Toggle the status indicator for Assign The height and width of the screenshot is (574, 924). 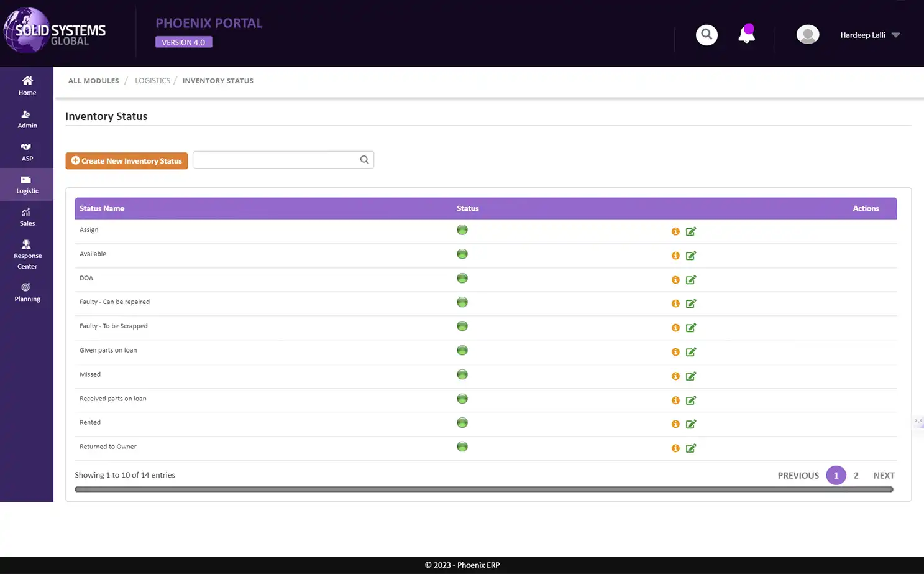(462, 229)
